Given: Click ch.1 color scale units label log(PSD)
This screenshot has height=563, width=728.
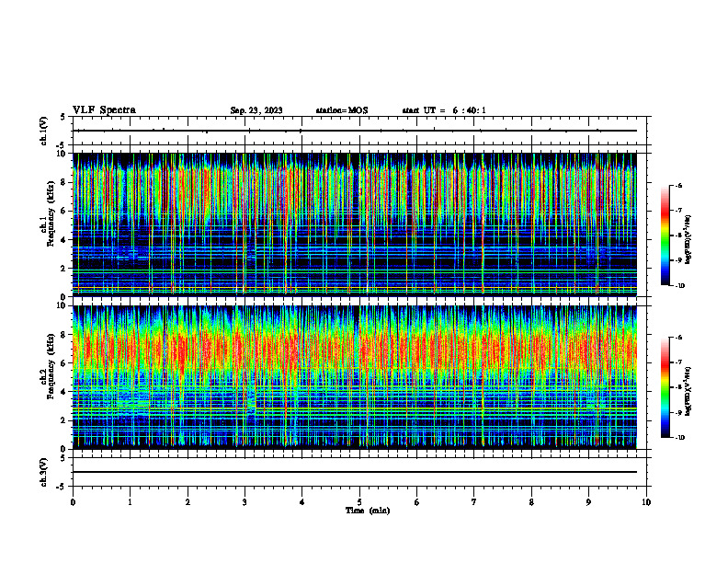Looking at the screenshot, I should pos(688,240).
